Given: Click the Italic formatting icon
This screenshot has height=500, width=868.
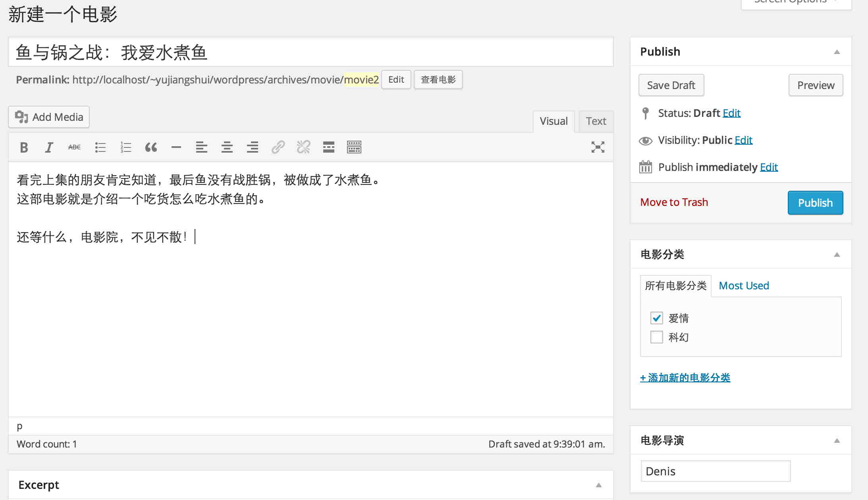Looking at the screenshot, I should [48, 147].
